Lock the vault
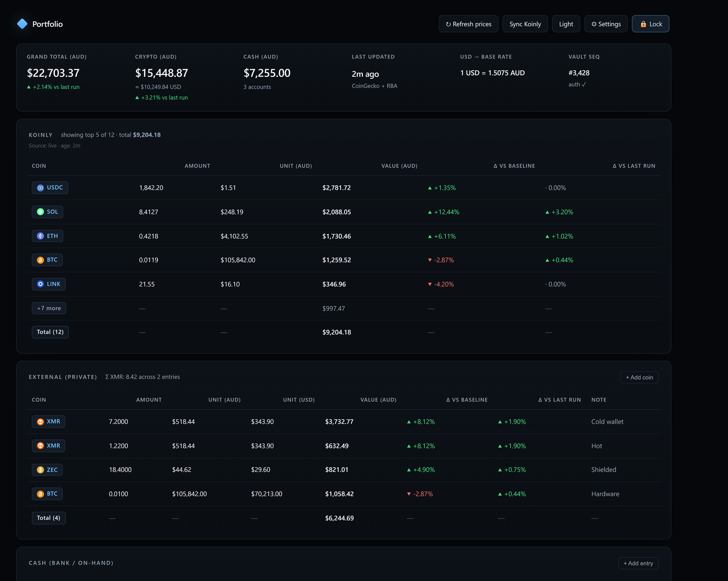 point(650,24)
